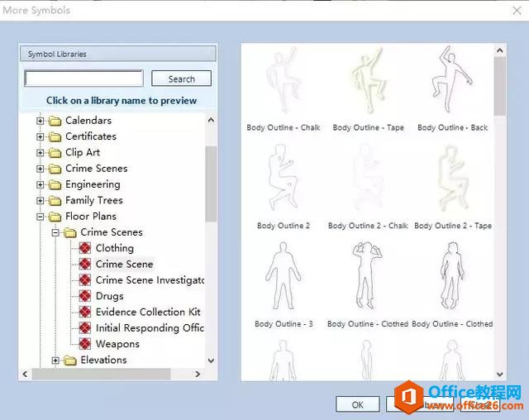Expand the Clip Art folder
This screenshot has width=529, height=420.
click(41, 153)
